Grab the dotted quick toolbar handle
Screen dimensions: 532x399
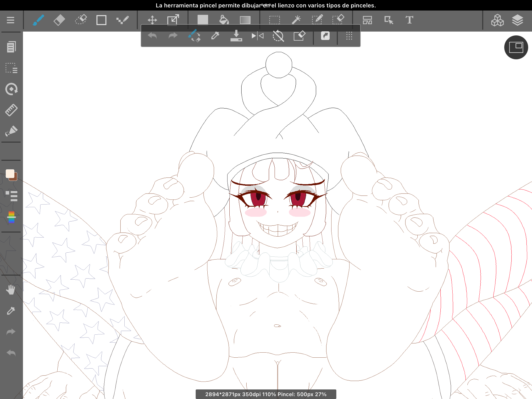349,36
